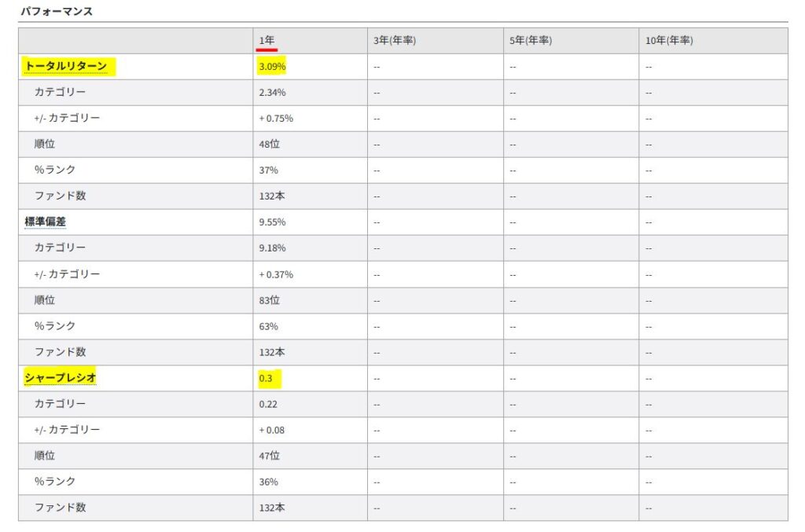Select the 1年 column header
805x532 pixels.
pos(266,41)
